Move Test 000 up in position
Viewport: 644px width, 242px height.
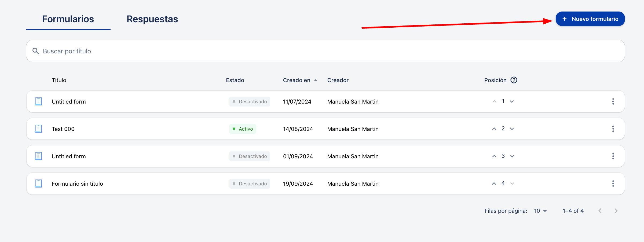[494, 129]
